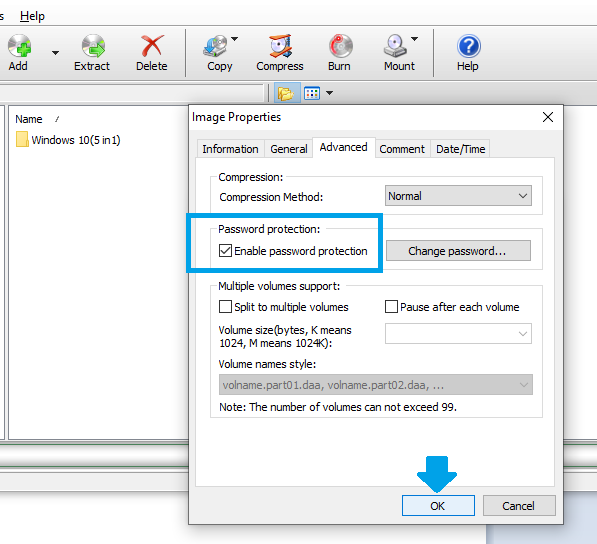Open the Volume size combo box
This screenshot has height=544, width=597.
click(x=458, y=333)
